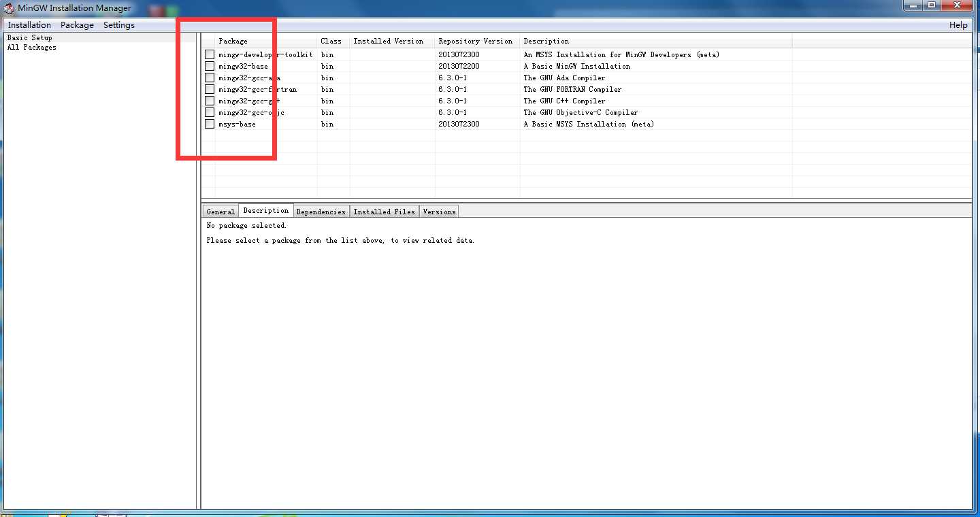The width and height of the screenshot is (980, 517).
Task: Close the MinGW Installation Manager window
Action: pos(957,5)
